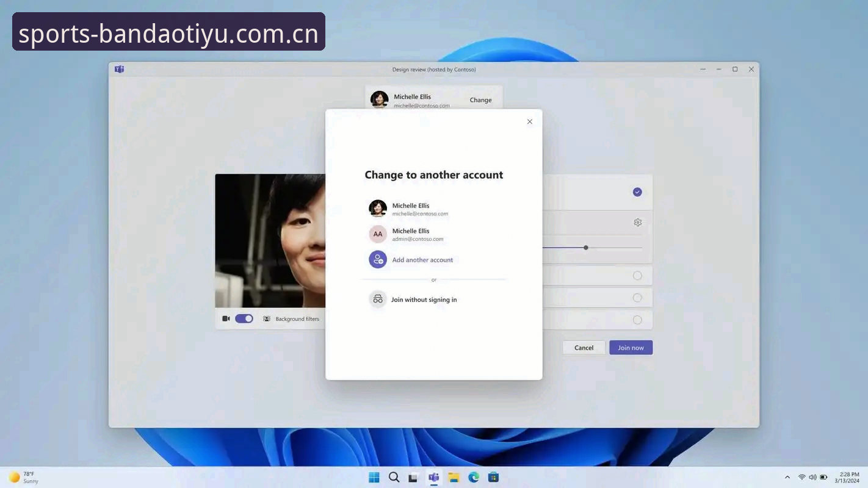The width and height of the screenshot is (868, 488).
Task: Open the weather widget showing 78°F Sunny
Action: [x=23, y=477]
